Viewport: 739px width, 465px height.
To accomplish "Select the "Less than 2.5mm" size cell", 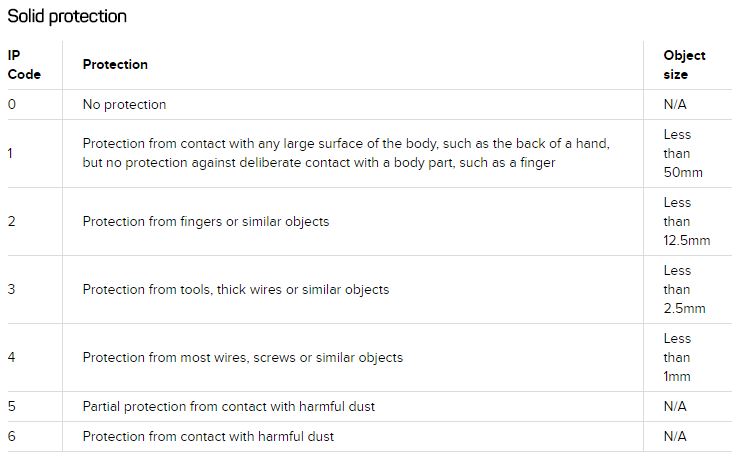I will (x=684, y=289).
